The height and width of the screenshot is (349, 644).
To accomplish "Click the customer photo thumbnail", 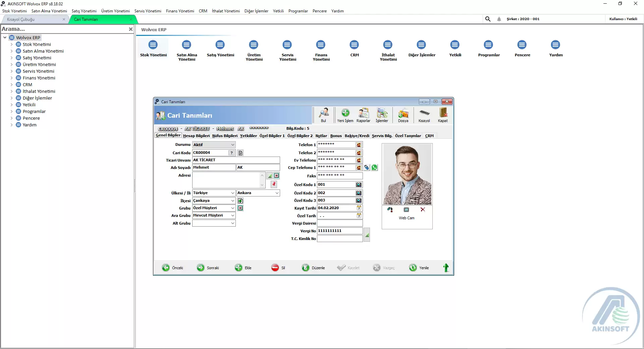I will click(x=407, y=174).
